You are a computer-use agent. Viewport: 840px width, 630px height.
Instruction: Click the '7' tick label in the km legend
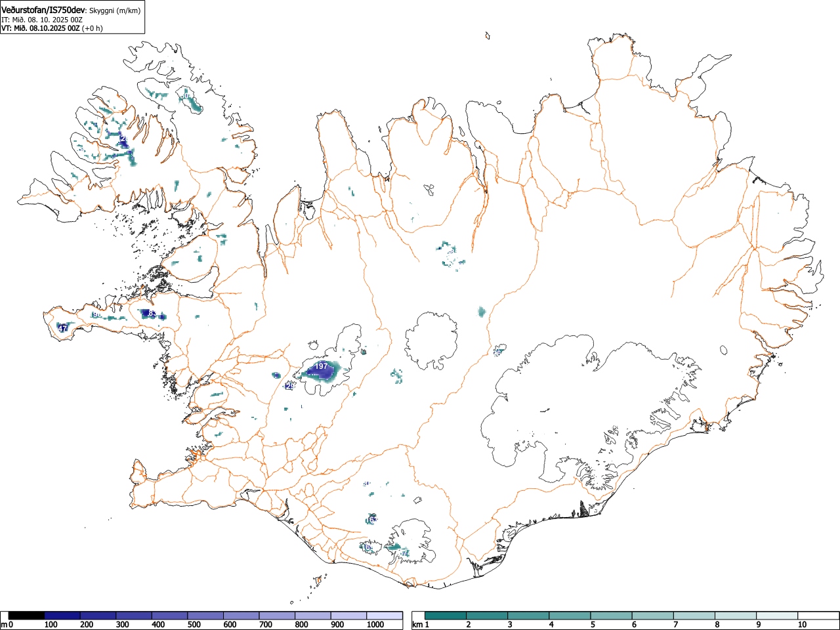(x=675, y=625)
